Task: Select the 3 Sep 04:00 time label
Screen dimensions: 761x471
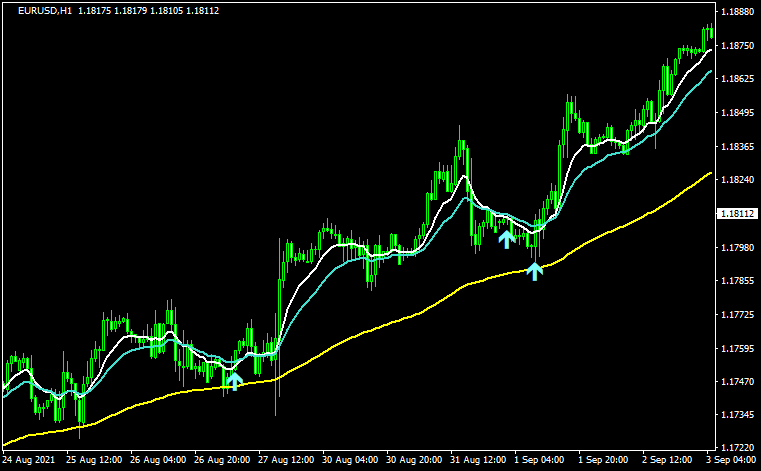Action: click(728, 461)
